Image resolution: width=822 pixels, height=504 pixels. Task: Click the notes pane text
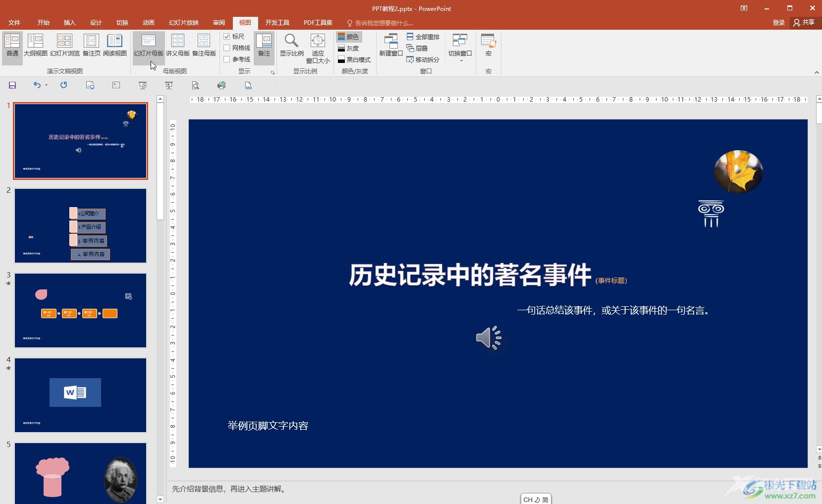point(230,489)
